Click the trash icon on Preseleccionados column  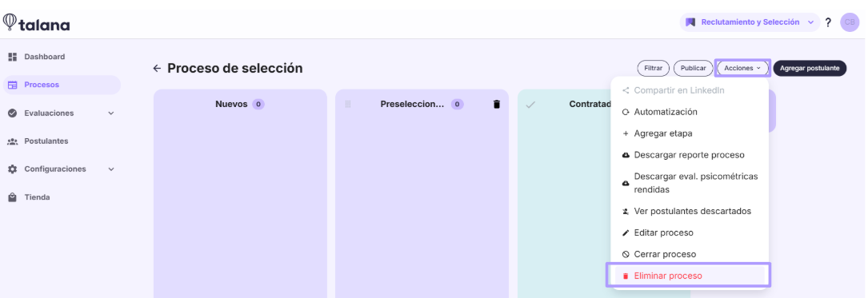tap(497, 104)
